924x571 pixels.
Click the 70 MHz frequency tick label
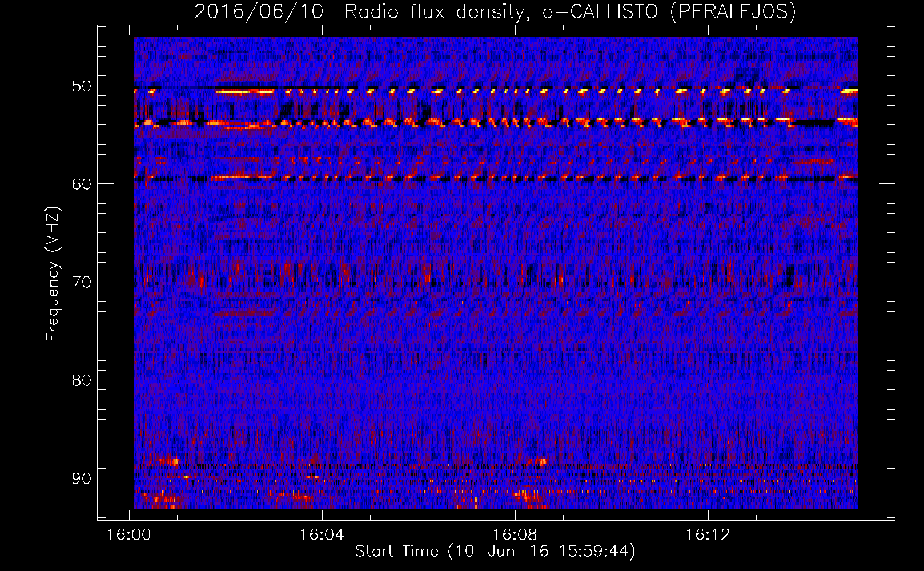pos(81,282)
